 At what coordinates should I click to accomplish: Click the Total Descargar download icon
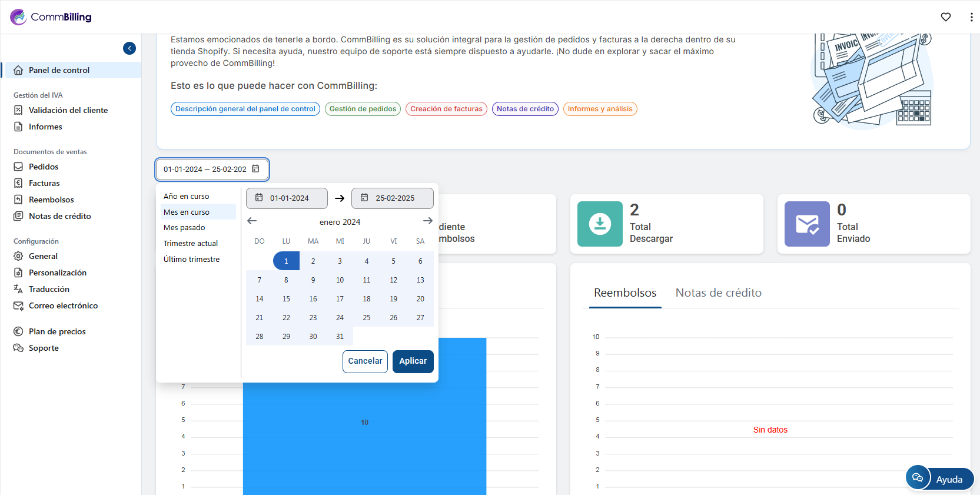pyautogui.click(x=600, y=224)
